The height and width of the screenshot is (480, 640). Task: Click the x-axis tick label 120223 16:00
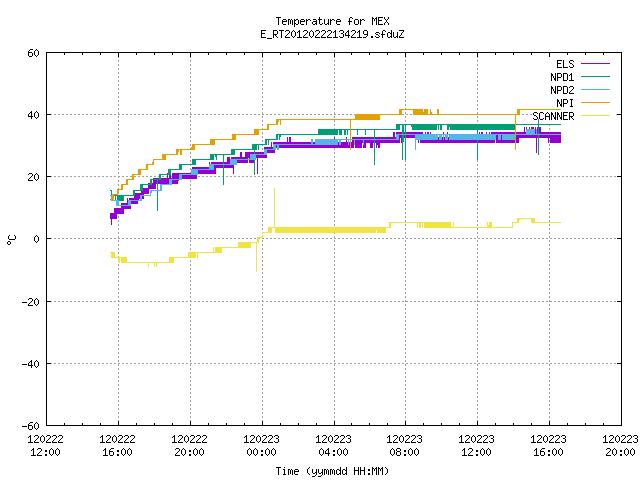(549, 446)
